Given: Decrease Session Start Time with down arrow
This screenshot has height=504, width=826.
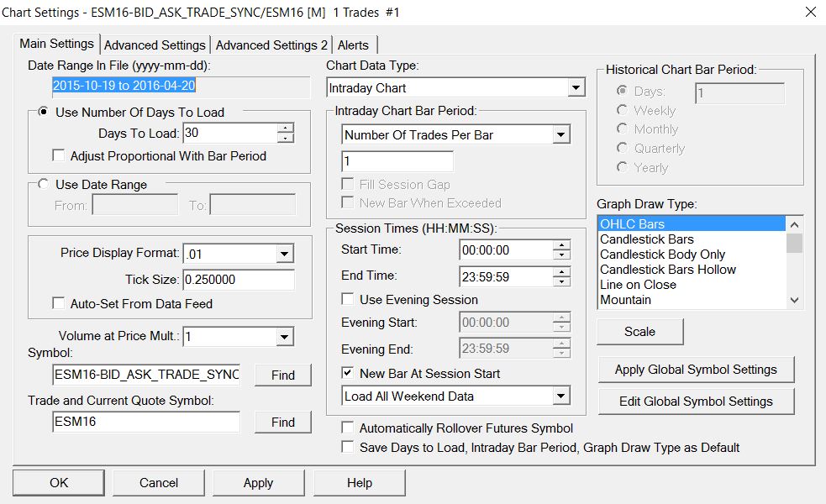Looking at the screenshot, I should [x=561, y=255].
